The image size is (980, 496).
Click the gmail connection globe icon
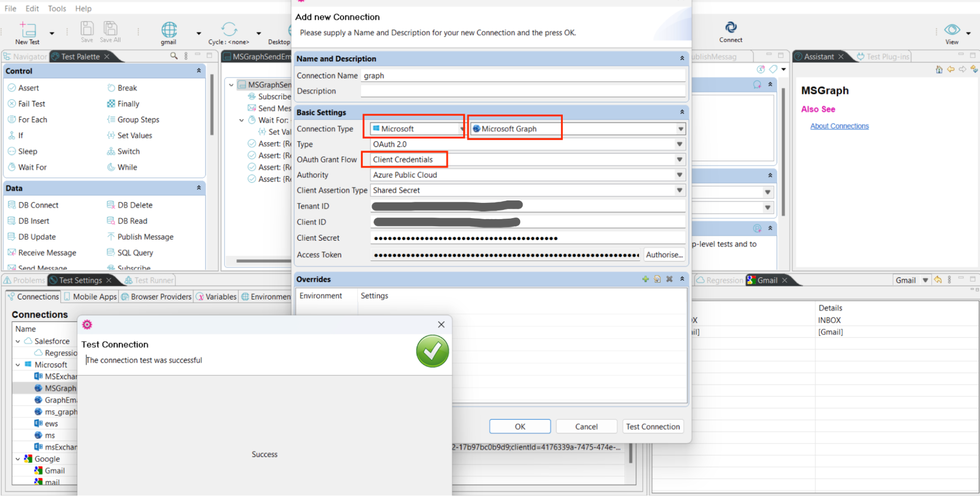[169, 29]
